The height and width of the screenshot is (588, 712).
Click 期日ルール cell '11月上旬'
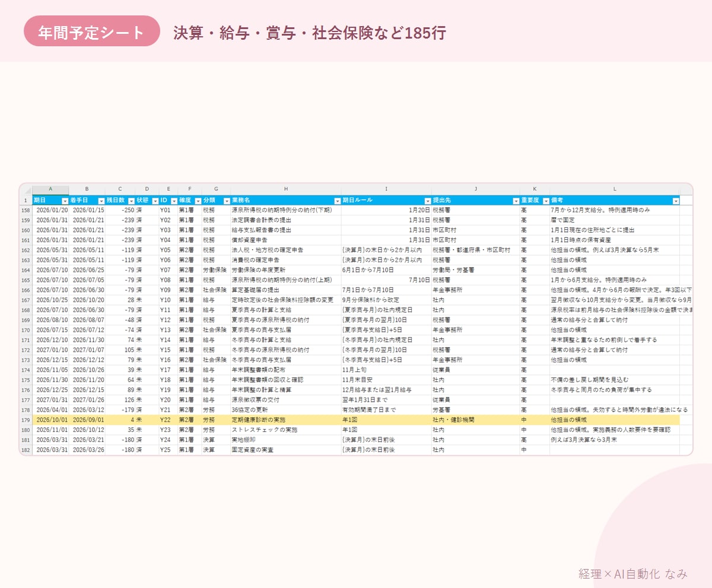(386, 370)
